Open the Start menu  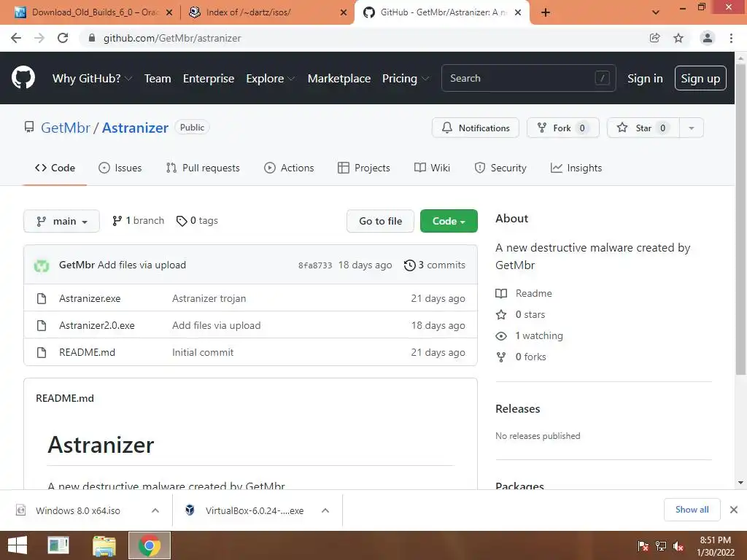tap(18, 545)
